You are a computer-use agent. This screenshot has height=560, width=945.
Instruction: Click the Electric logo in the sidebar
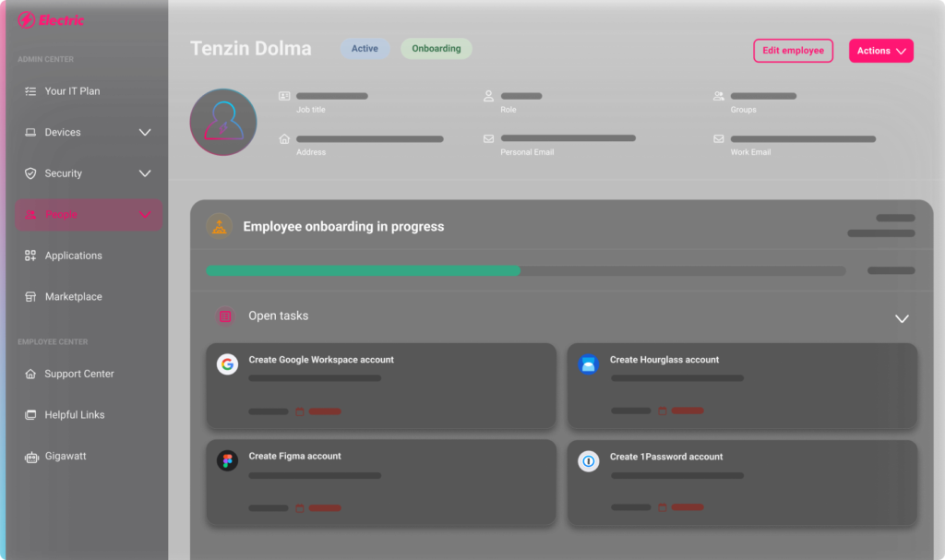click(51, 20)
